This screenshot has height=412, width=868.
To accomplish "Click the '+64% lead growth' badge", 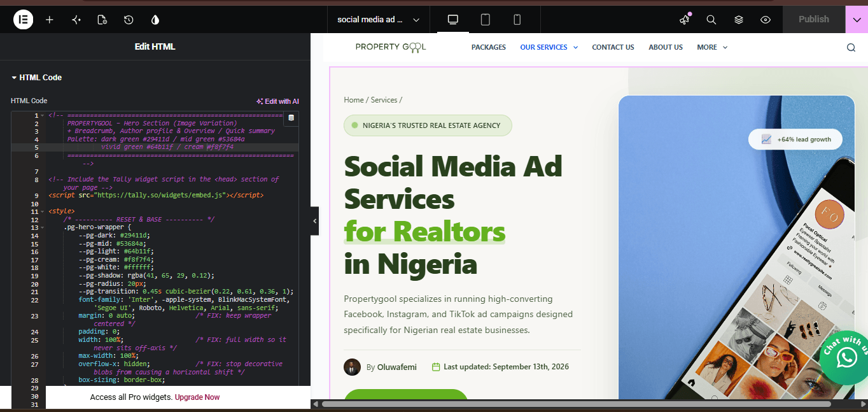I will [795, 139].
